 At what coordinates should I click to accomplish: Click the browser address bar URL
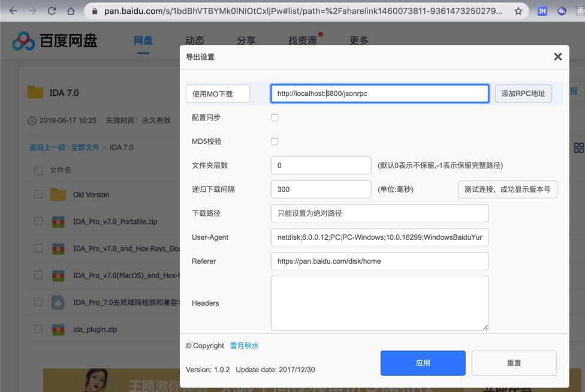303,11
